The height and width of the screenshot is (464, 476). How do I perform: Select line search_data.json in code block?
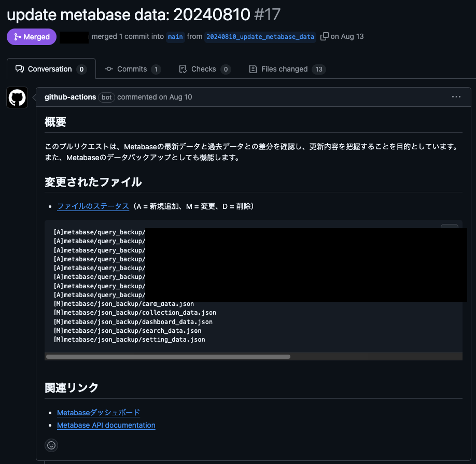pyautogui.click(x=128, y=330)
